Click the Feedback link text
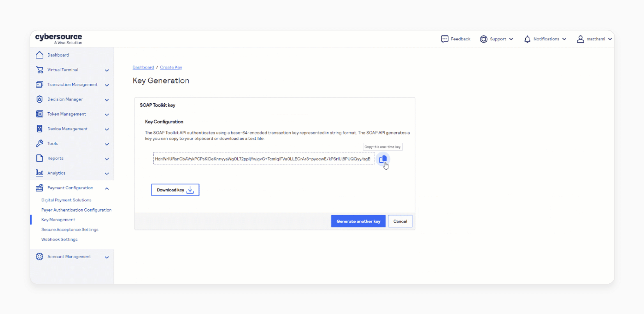 pyautogui.click(x=460, y=39)
